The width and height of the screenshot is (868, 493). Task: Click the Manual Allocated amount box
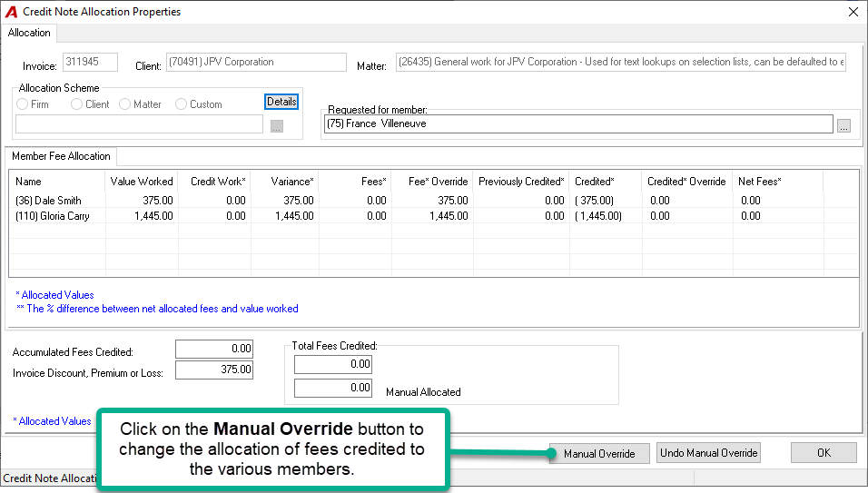click(333, 388)
